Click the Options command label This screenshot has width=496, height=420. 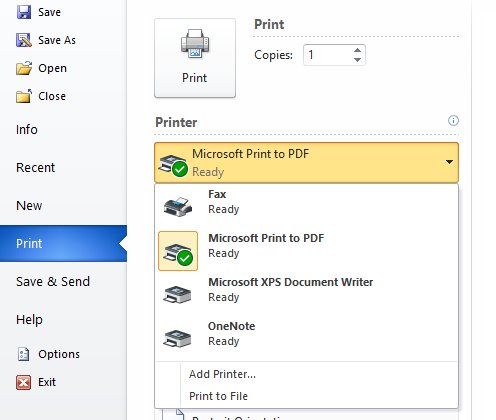pos(59,354)
